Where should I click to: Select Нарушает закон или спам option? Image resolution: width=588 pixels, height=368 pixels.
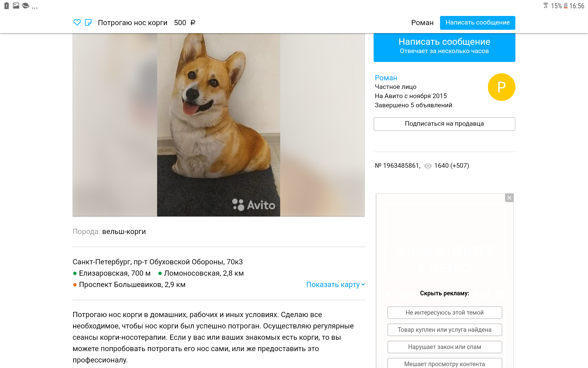pyautogui.click(x=445, y=347)
